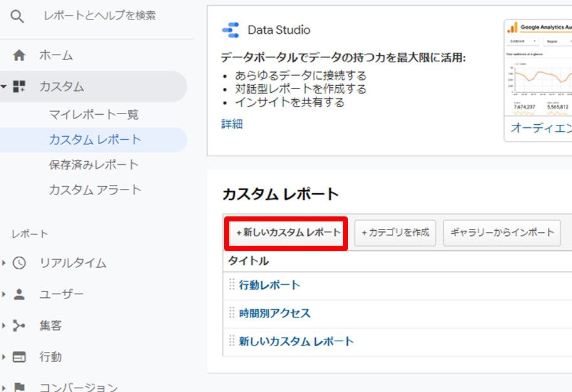Click the Acquisition branch icon
572x392 pixels.
pyautogui.click(x=19, y=326)
